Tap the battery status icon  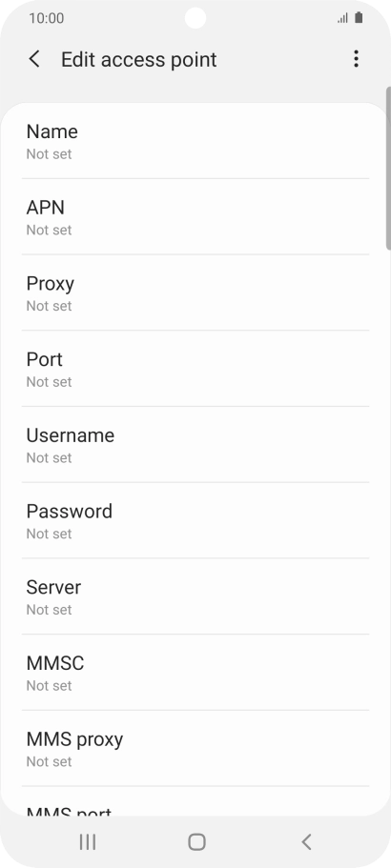[x=359, y=18]
